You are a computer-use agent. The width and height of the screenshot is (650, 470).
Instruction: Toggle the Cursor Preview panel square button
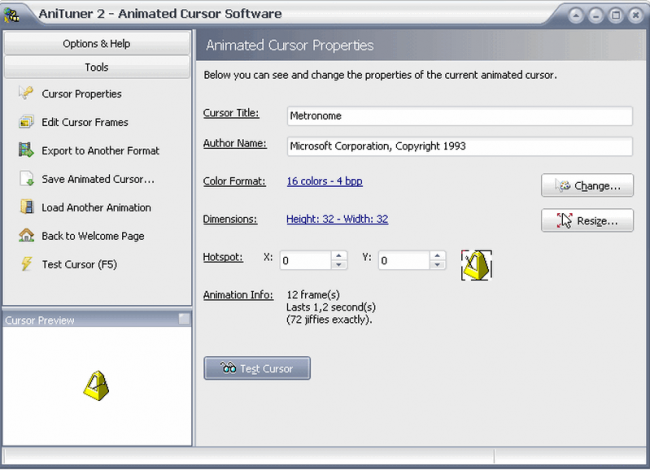coord(184,319)
